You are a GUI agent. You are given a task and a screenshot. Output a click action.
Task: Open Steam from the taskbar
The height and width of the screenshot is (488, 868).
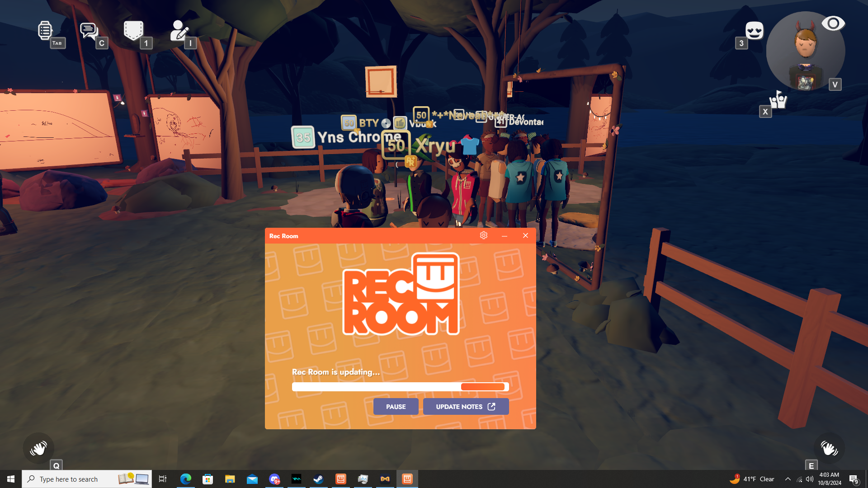318,479
